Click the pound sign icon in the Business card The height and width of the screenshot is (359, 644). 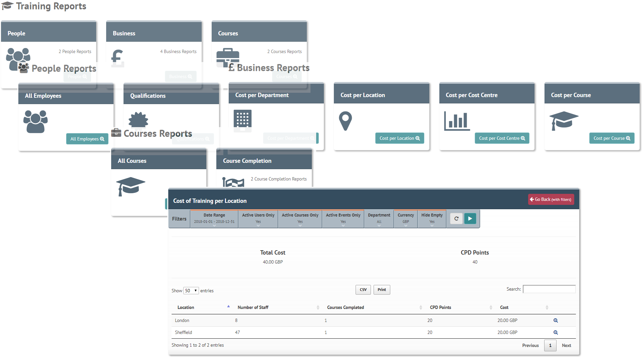coord(118,57)
